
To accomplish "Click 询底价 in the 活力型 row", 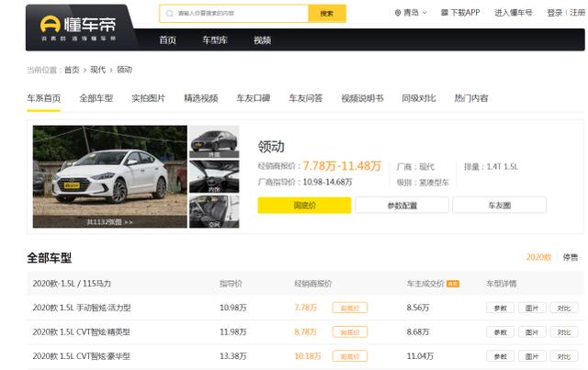I will (350, 308).
